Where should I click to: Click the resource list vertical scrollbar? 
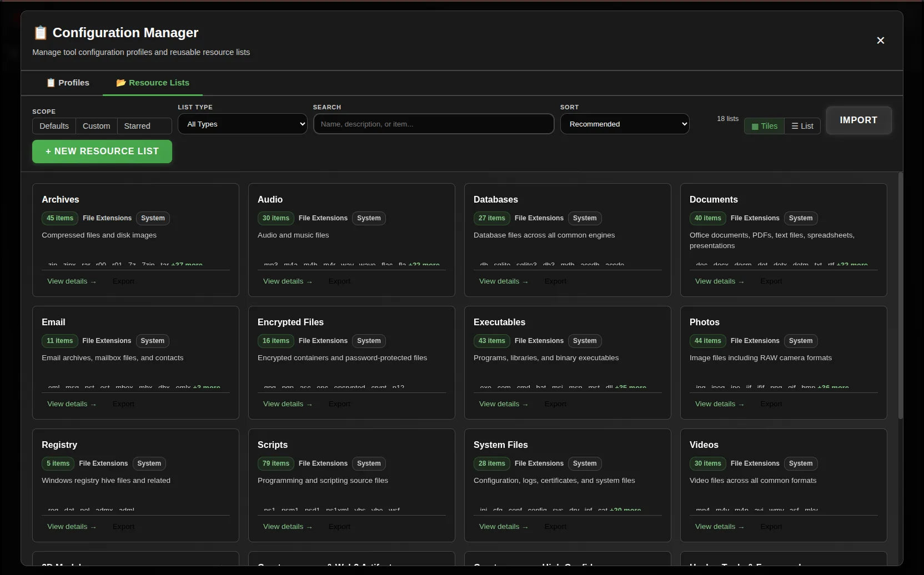tap(900, 296)
